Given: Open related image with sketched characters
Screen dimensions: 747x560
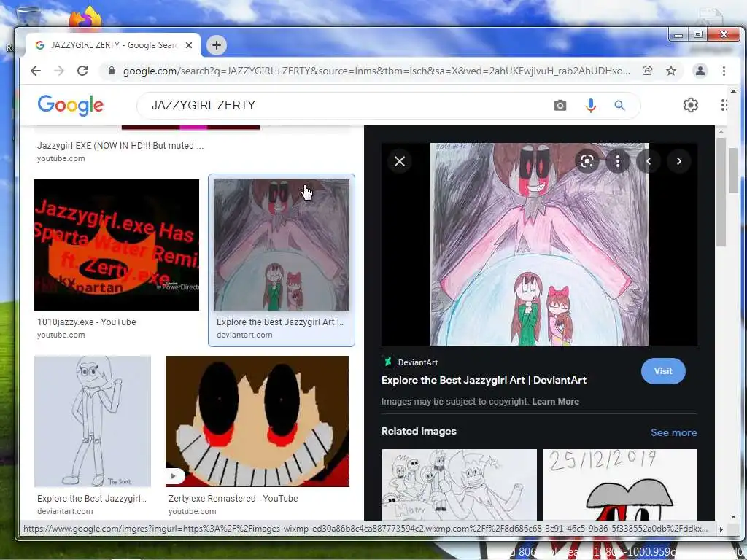Looking at the screenshot, I should pyautogui.click(x=459, y=485).
